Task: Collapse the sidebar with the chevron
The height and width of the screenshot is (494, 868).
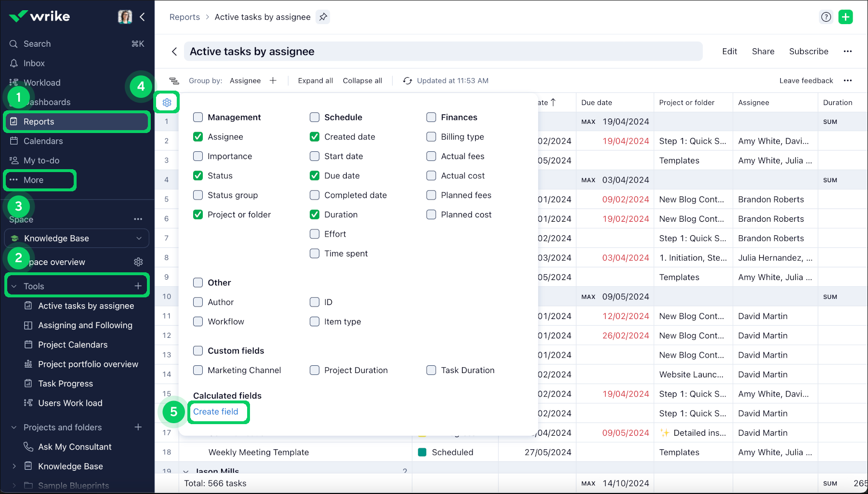Action: pos(143,17)
